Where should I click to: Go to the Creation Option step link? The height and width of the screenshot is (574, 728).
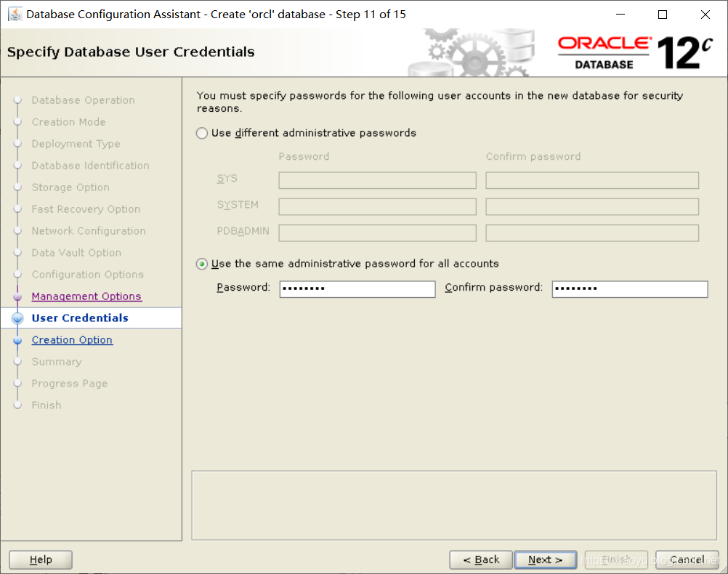[72, 340]
